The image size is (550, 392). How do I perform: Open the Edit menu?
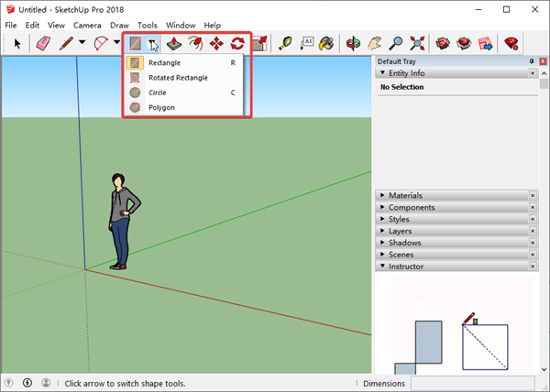[x=32, y=26]
